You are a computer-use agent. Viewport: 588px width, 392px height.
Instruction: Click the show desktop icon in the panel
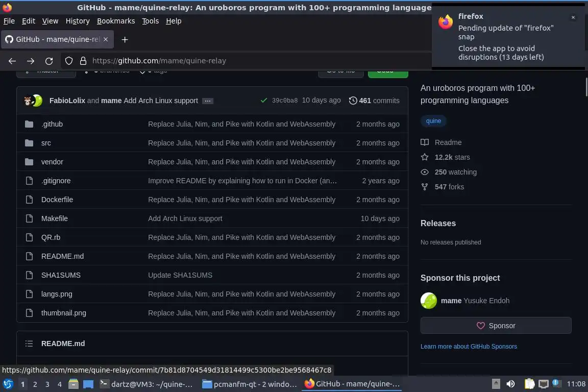[x=88, y=384]
